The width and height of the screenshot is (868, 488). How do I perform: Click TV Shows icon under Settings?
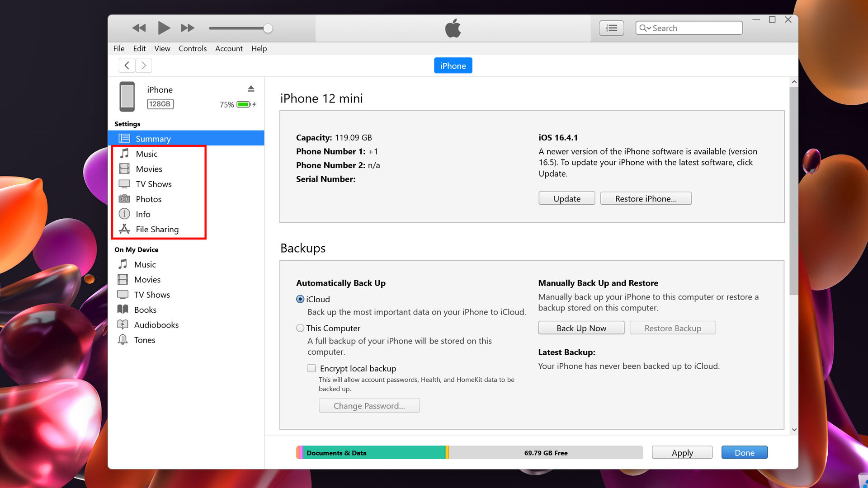[x=124, y=184]
